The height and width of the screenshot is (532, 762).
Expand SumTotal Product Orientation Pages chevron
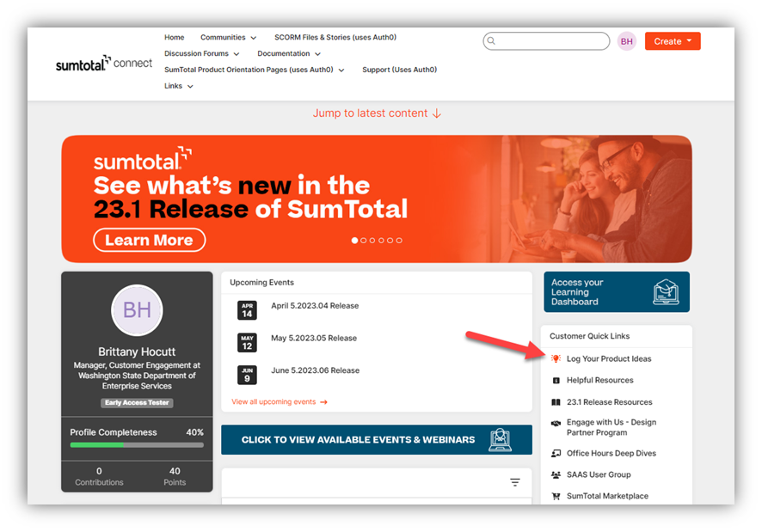coord(341,70)
